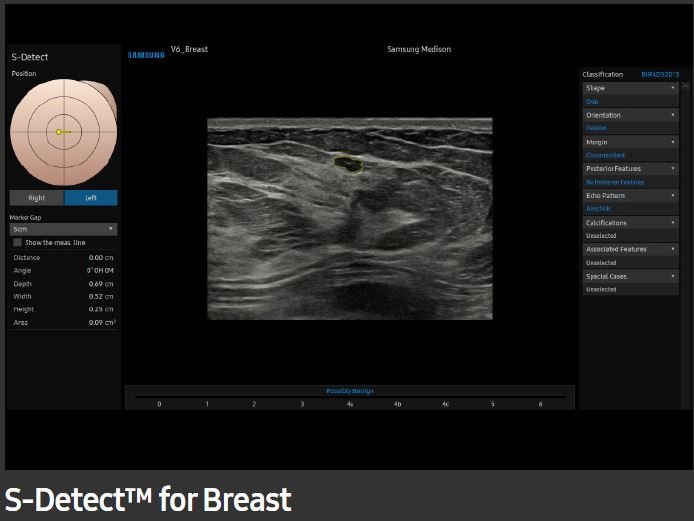This screenshot has width=694, height=521.
Task: Select BI-RADS score 3 on the scale
Action: coord(302,404)
